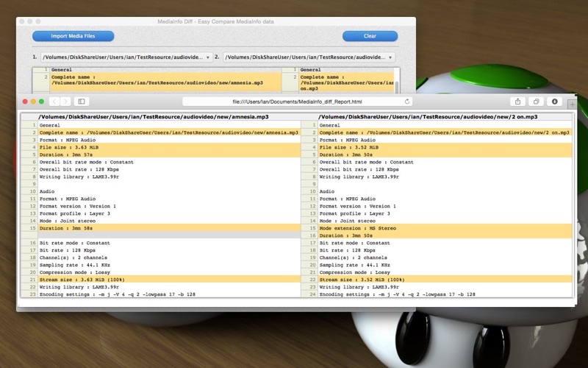Click the Safari address bar
Image resolution: width=588 pixels, height=368 pixels.
point(297,102)
